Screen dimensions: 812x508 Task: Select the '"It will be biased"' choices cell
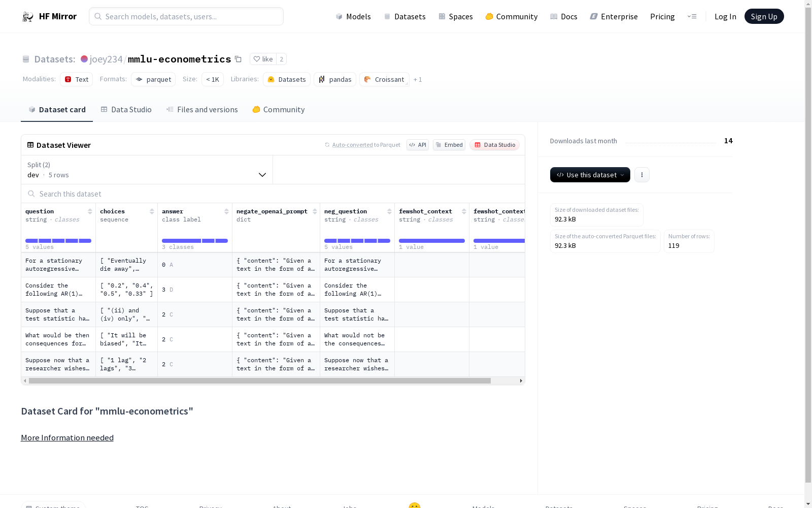click(x=126, y=339)
